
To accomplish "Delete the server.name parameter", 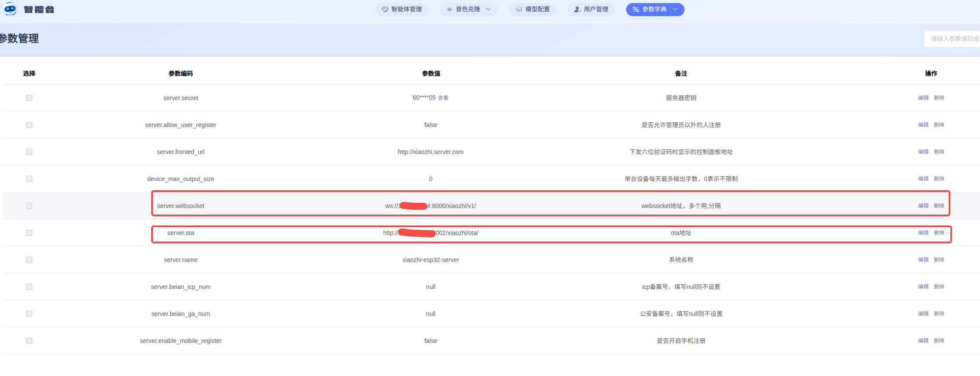I will point(939,260).
